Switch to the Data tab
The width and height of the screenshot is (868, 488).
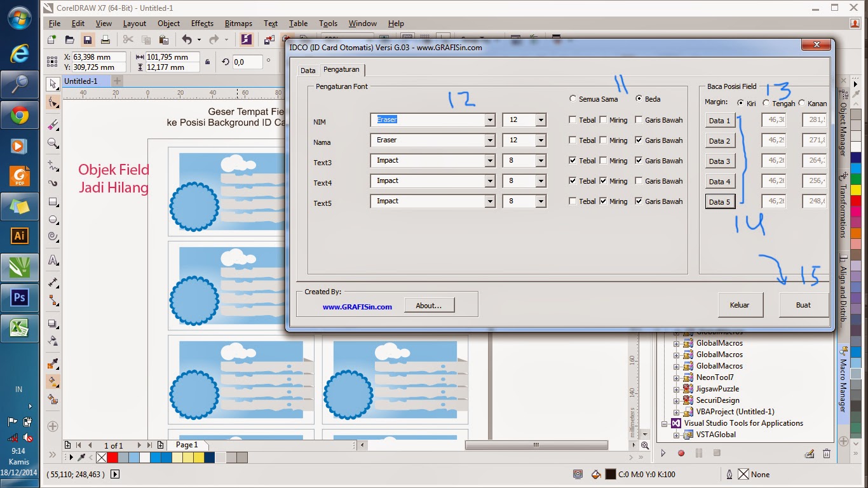[x=308, y=70]
